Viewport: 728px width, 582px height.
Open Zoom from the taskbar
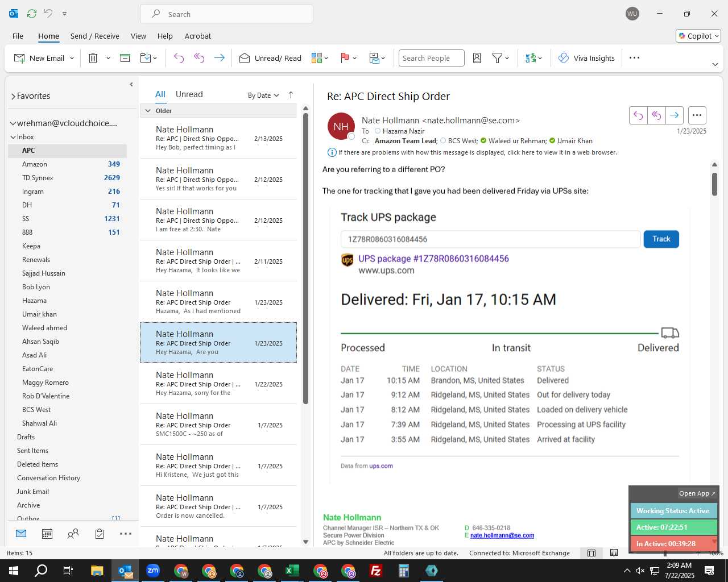pos(153,571)
